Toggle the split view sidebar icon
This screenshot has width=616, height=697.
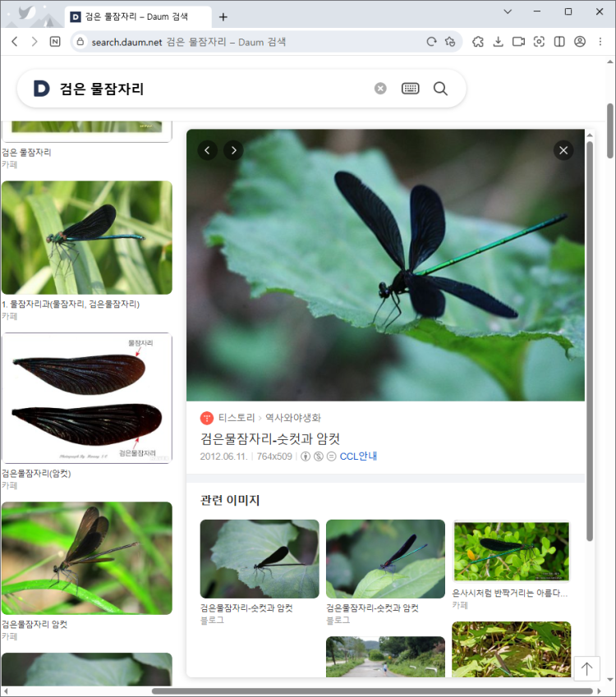tap(559, 42)
